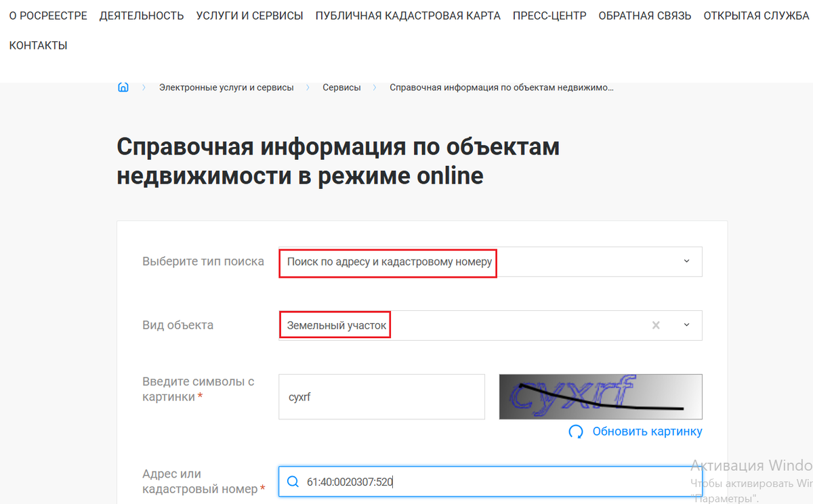Viewport: 813px width, 504px height.
Task: Go to home via breadcrumb house icon
Action: [x=123, y=87]
